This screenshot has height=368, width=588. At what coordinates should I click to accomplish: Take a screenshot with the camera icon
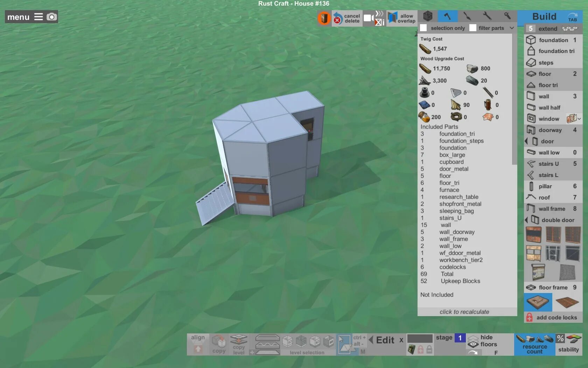click(51, 17)
